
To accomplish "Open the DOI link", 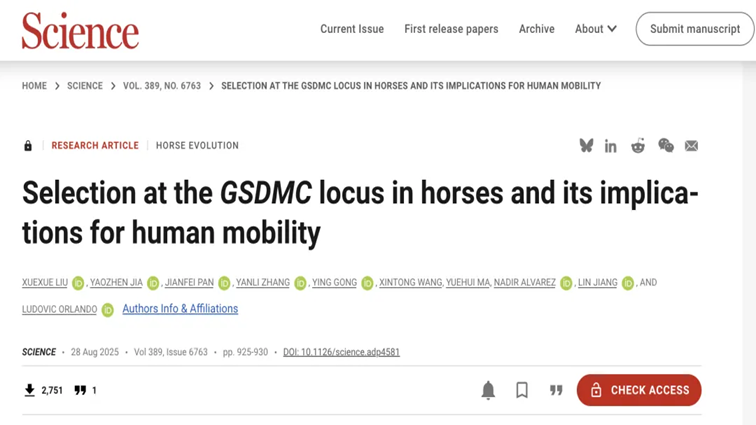I will (x=341, y=352).
